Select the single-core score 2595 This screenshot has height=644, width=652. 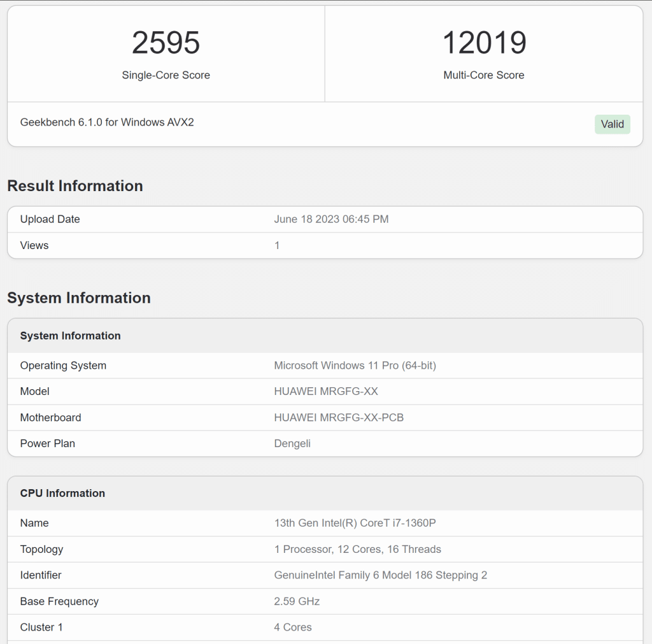click(166, 43)
